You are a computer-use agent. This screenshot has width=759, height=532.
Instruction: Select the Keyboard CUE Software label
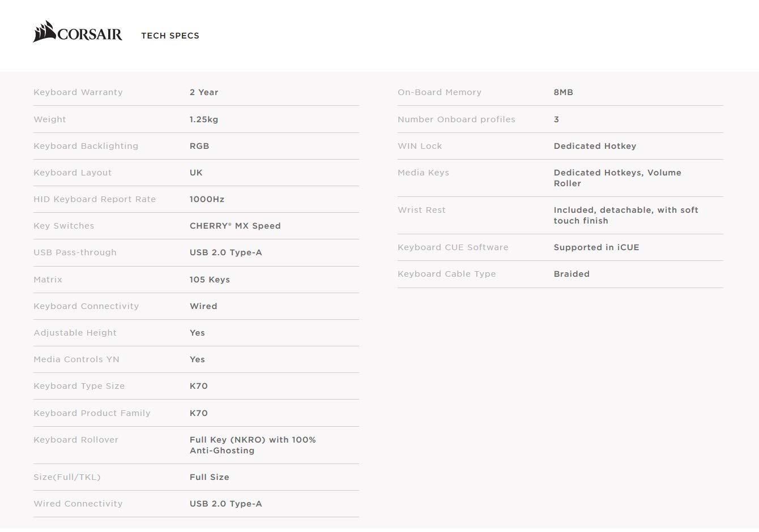pyautogui.click(x=453, y=247)
